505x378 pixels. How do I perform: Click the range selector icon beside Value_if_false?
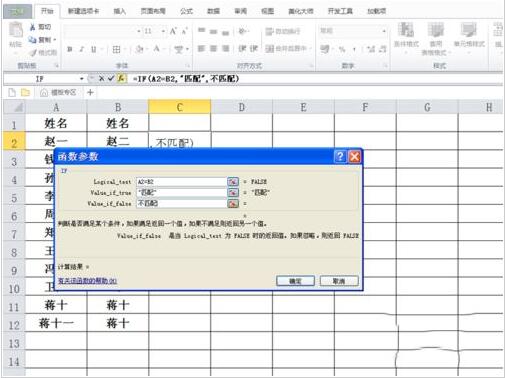(x=233, y=203)
